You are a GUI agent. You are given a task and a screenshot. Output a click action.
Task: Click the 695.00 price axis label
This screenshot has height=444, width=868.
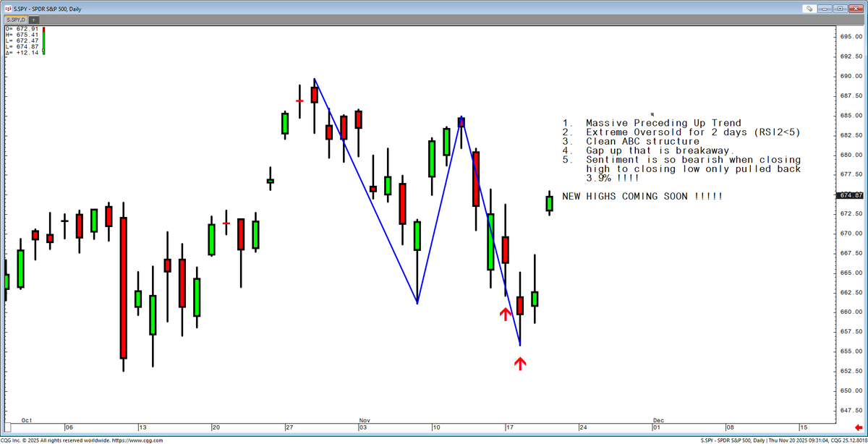851,37
